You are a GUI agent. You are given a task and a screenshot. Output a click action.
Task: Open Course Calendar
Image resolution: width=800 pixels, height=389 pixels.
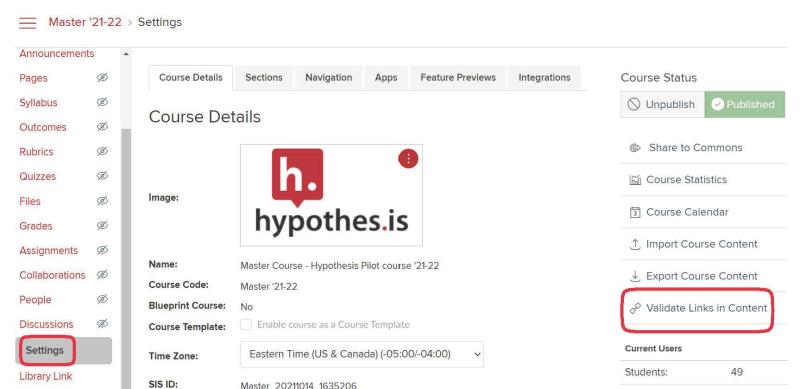(687, 212)
